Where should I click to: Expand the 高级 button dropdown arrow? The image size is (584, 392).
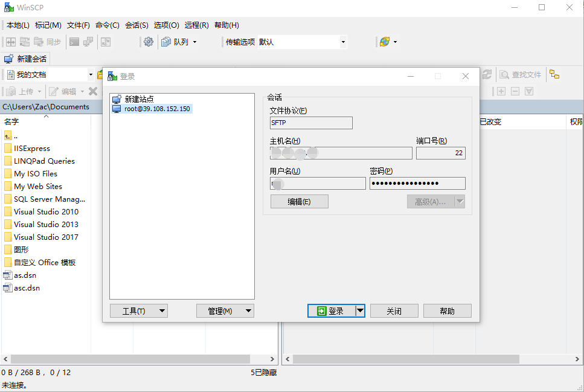(x=460, y=202)
